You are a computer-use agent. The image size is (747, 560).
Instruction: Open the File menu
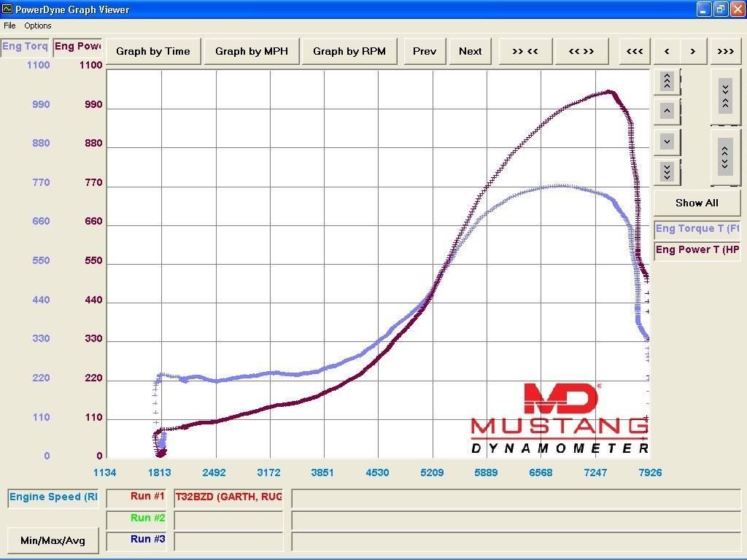coord(9,26)
